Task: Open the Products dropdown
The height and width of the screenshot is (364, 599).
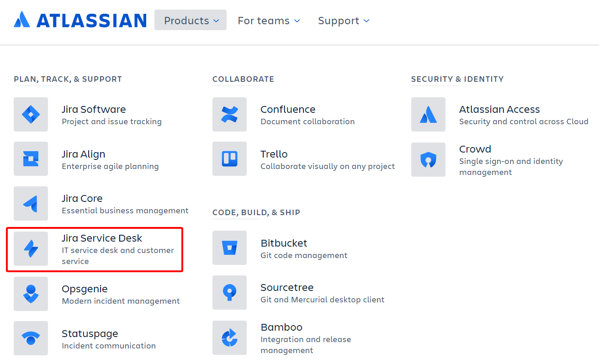Action: (190, 20)
